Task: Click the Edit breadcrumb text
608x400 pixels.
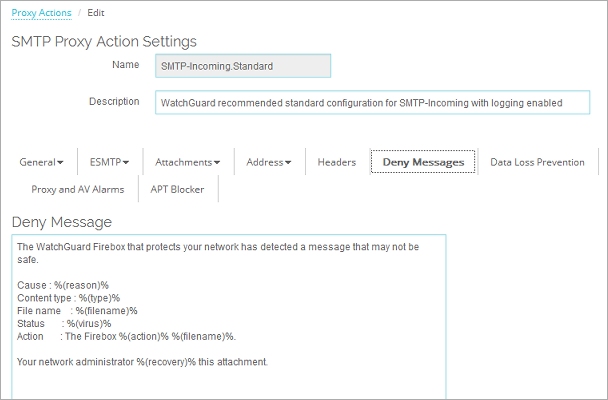Action: tap(95, 13)
